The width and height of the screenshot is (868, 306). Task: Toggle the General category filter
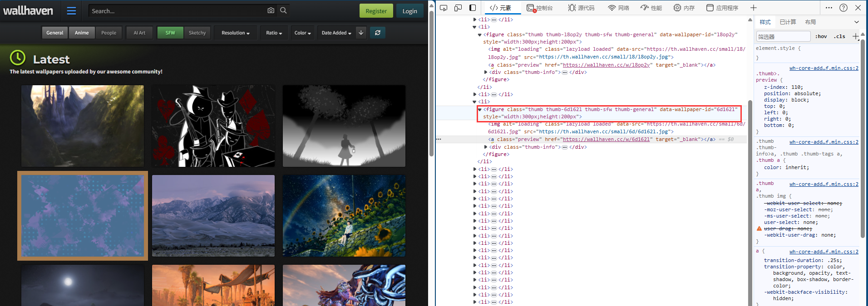[55, 33]
